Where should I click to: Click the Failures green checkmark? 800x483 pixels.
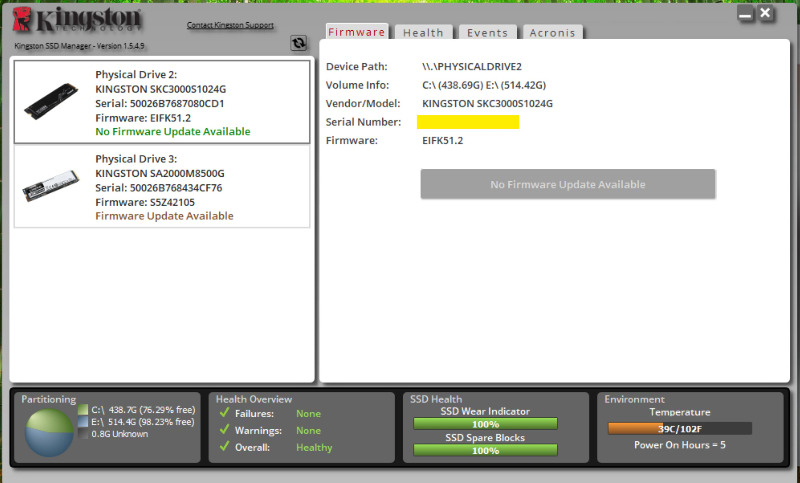pos(224,413)
